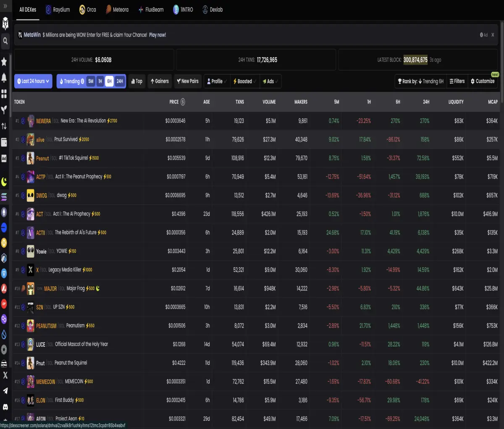Close the MetaWin ad banner

[x=493, y=35]
